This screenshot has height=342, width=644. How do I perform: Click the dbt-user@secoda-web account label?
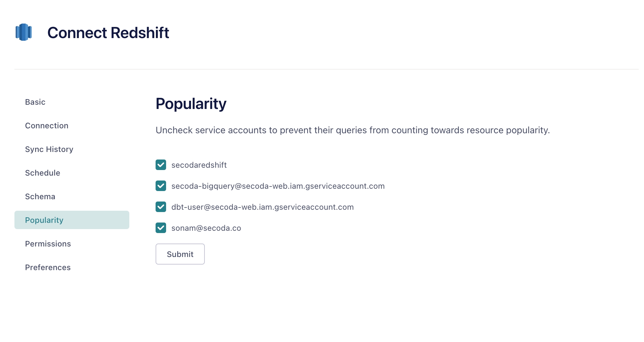[262, 207]
